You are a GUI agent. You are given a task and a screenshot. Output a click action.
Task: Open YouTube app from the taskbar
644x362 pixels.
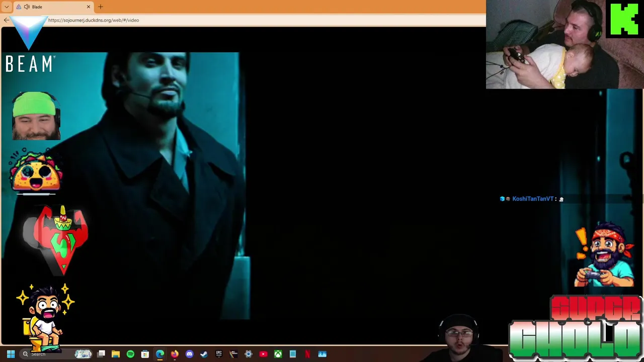pyautogui.click(x=263, y=354)
